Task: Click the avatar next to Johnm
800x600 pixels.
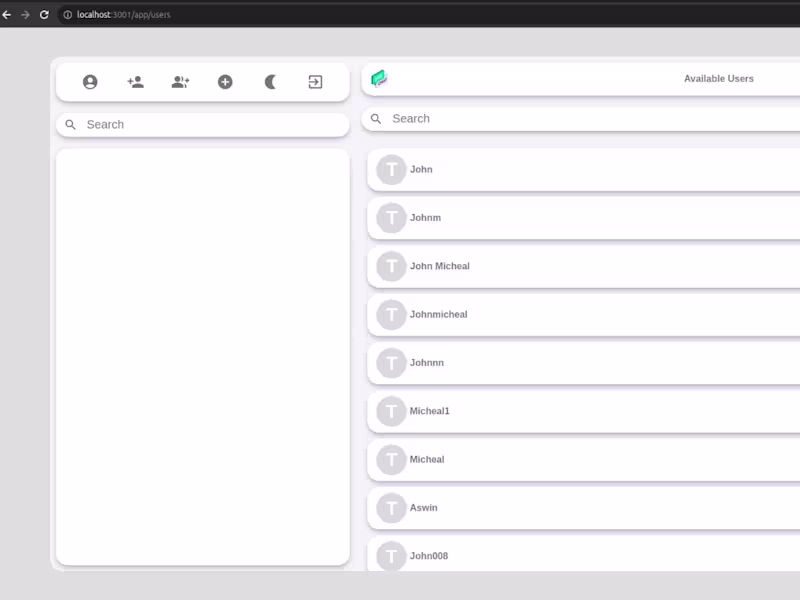Action: pos(391,218)
